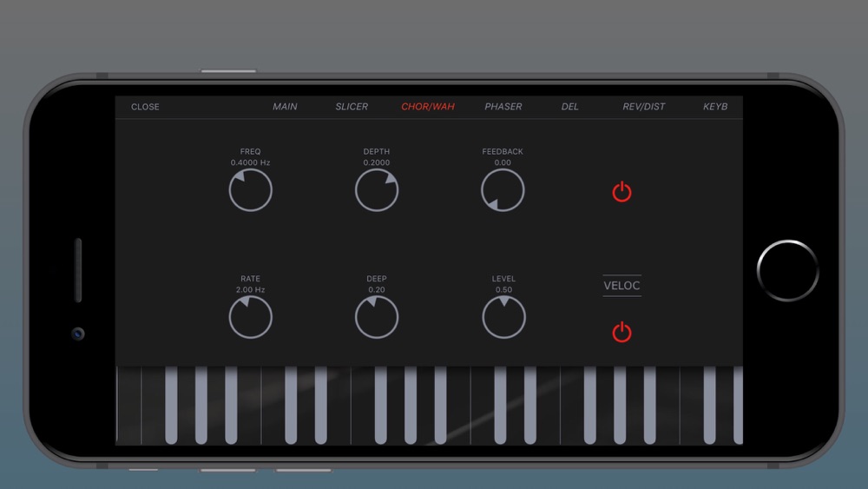Switch to the SLICER tab
The height and width of the screenshot is (489, 868).
[352, 107]
